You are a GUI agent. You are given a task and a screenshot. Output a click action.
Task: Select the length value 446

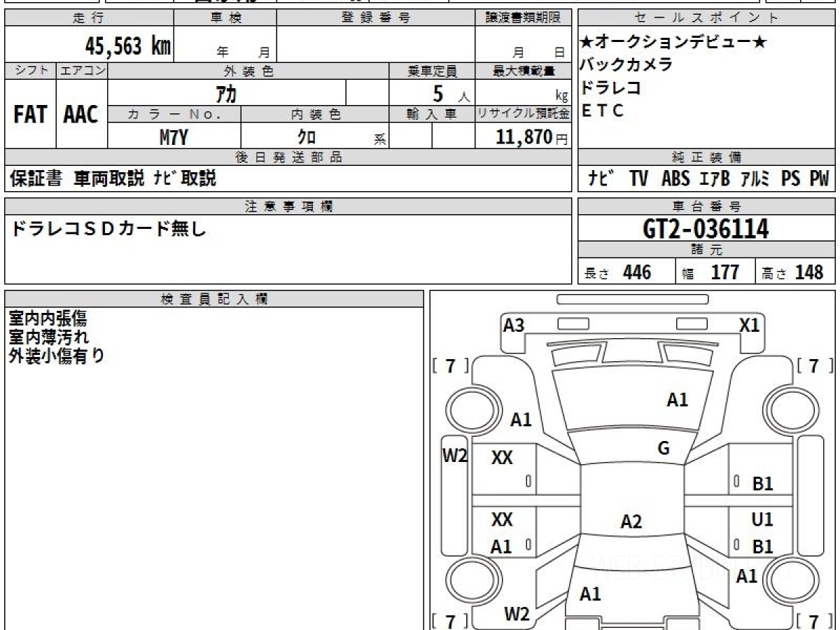coord(637,272)
